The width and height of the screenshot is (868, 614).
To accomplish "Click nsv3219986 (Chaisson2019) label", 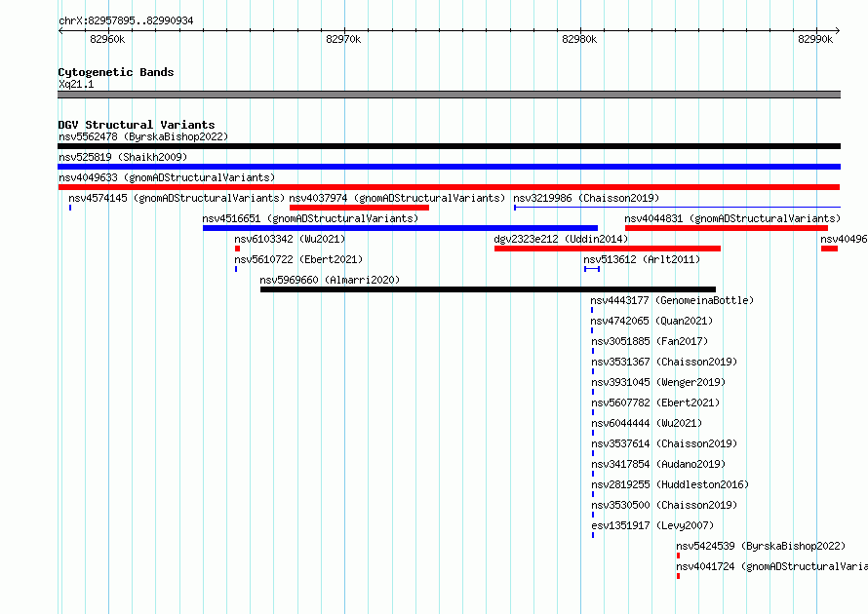I will click(x=586, y=198).
